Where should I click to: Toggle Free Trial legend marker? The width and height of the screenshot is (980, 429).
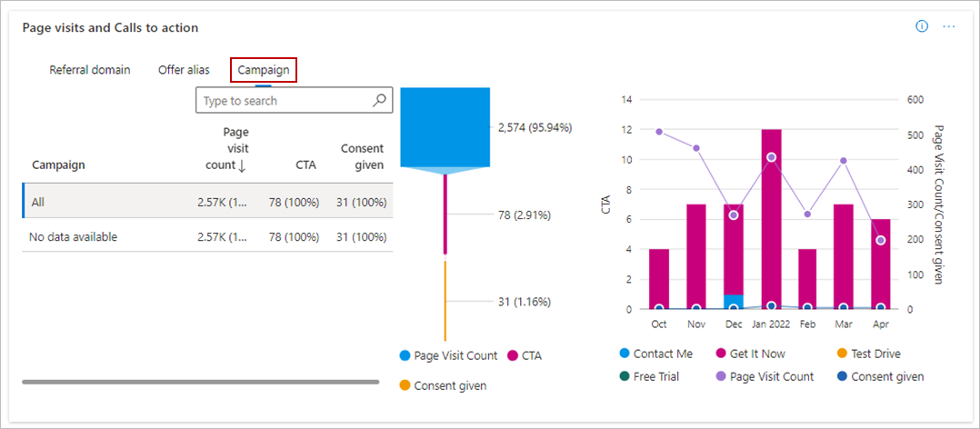click(x=625, y=376)
